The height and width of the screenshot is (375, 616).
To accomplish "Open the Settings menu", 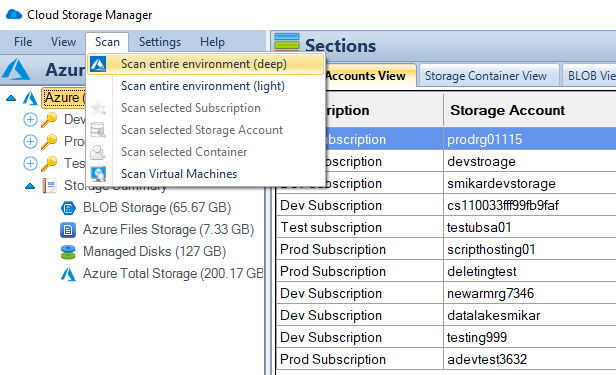I will point(160,42).
